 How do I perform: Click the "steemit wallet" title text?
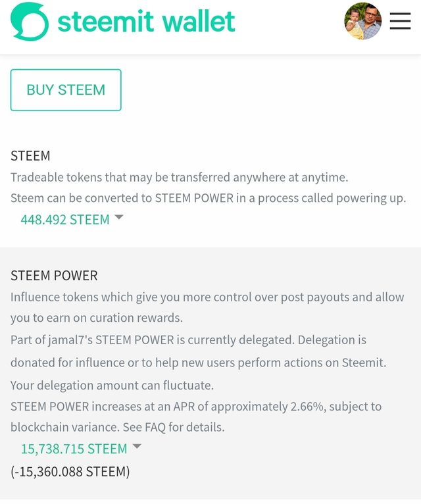[x=146, y=22]
